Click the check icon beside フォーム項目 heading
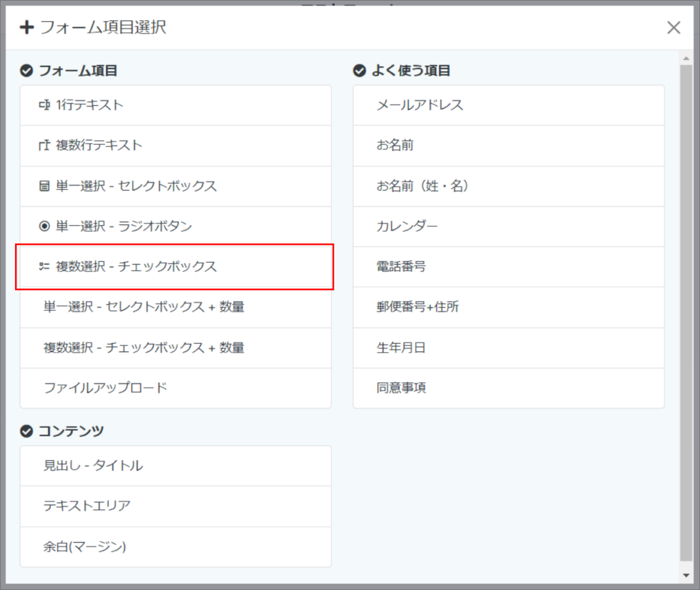700x590 pixels. [27, 70]
